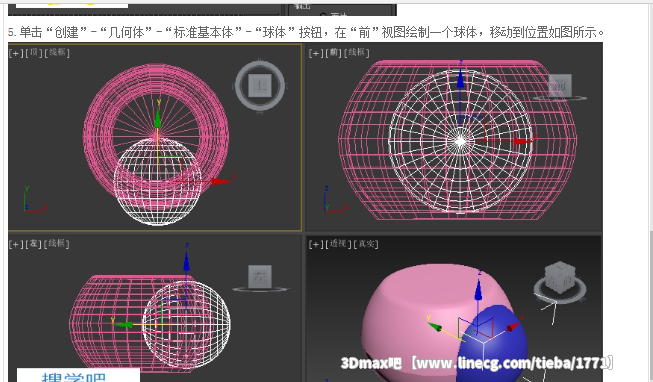
Task: Open the [顶] view label menu
Action: [x=34, y=52]
